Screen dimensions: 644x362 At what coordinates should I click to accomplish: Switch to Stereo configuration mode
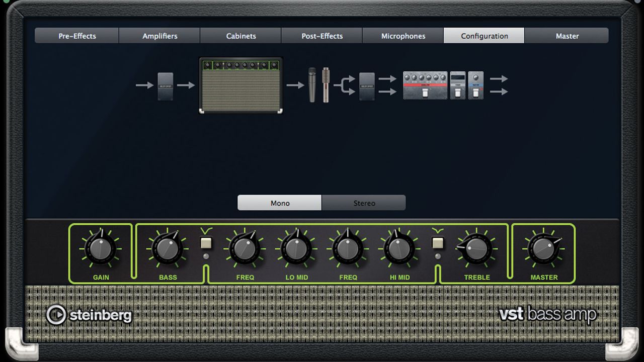coord(364,203)
